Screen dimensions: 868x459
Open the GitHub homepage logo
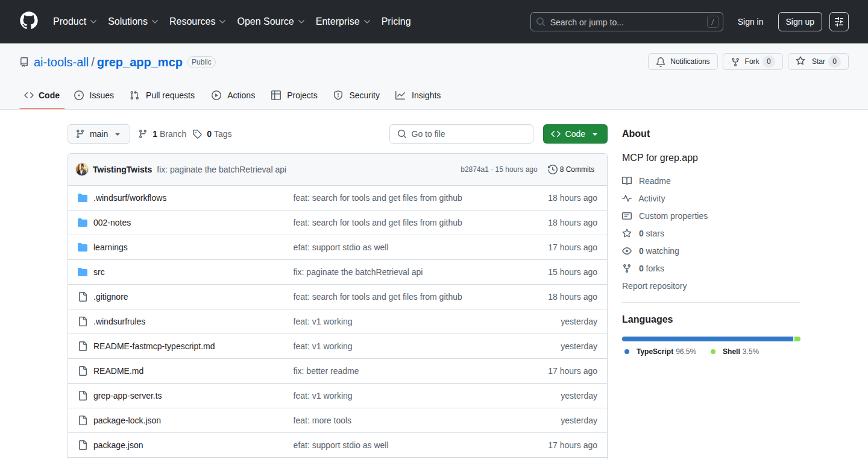coord(29,21)
